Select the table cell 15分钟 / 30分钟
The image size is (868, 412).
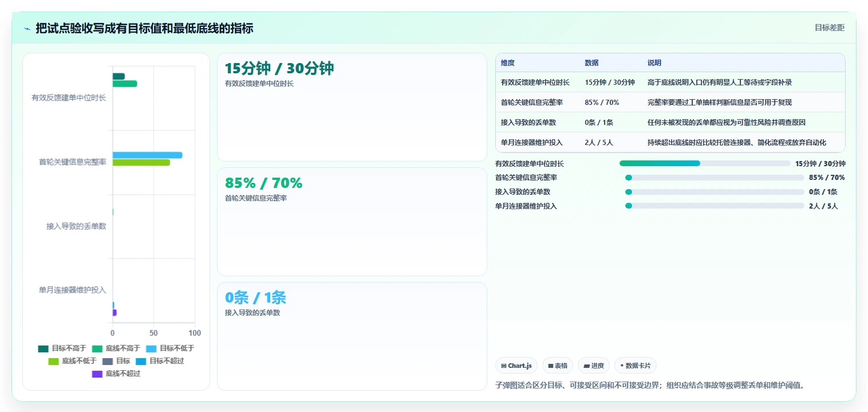(x=610, y=83)
